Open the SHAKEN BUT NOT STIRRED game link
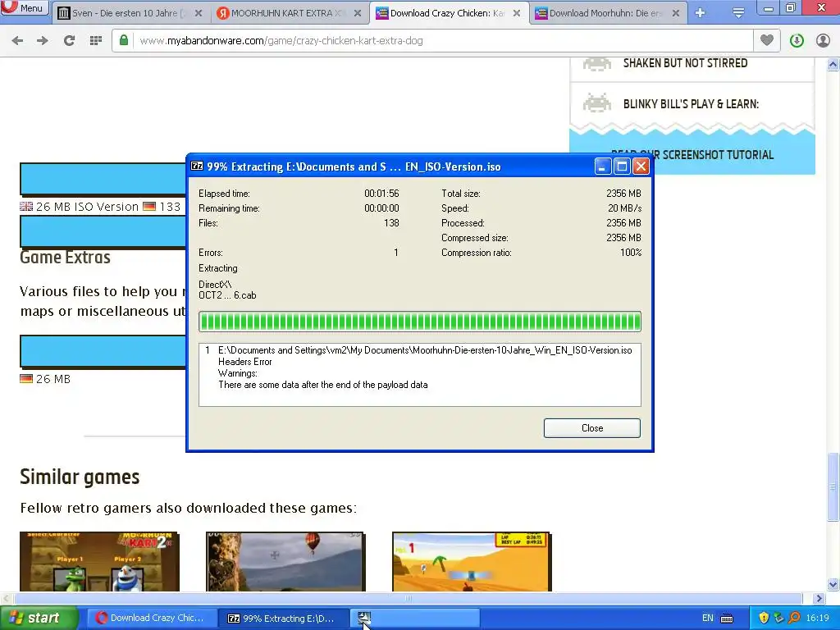840x630 pixels. [x=685, y=63]
